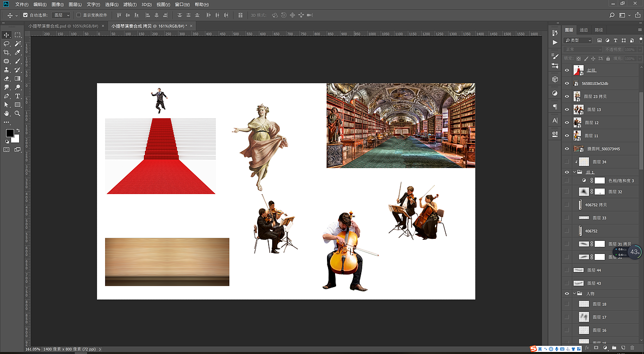Toggle Quick Mask mode
Image resolution: width=644 pixels, height=354 pixels.
coord(7,149)
